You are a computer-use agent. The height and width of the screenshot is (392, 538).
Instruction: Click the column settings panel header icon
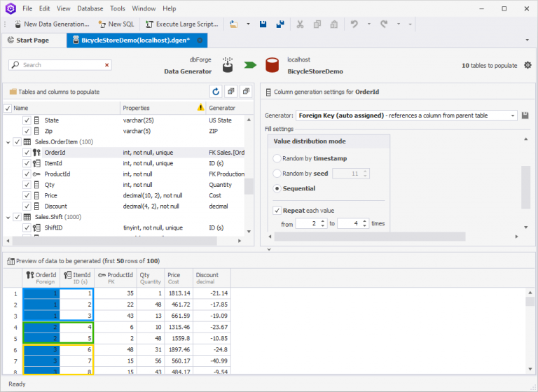[269, 92]
